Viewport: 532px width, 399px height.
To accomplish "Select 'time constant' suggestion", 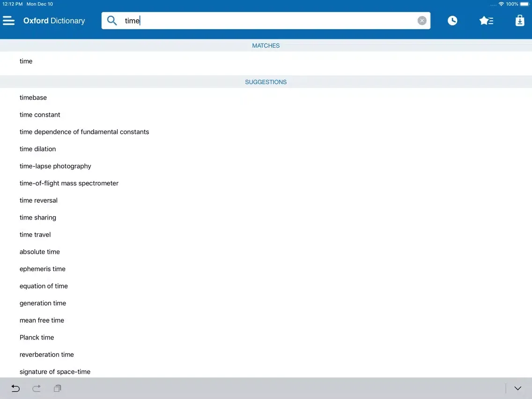I will pos(266,115).
